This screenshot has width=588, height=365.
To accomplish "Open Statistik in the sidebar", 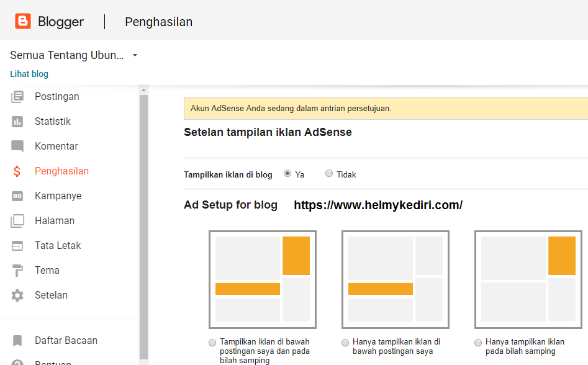I will pyautogui.click(x=53, y=121).
